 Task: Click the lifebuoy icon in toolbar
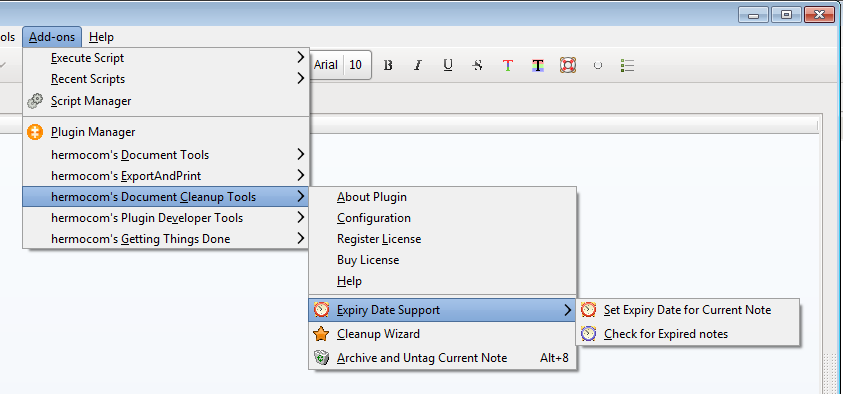pos(568,66)
